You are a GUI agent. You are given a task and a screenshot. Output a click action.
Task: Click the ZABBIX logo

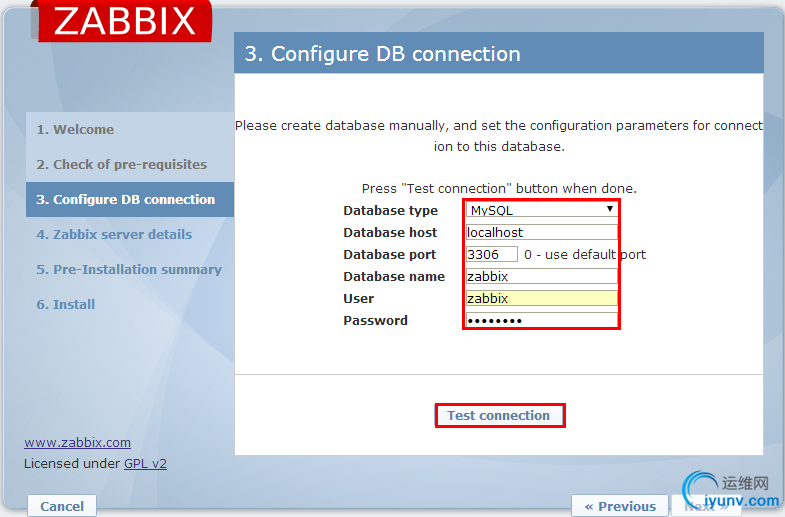click(x=125, y=21)
